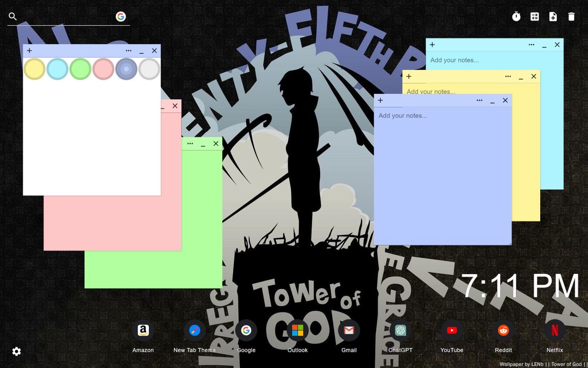The image size is (588, 368).
Task: Open the stopwatch timer tool
Action: (x=516, y=17)
